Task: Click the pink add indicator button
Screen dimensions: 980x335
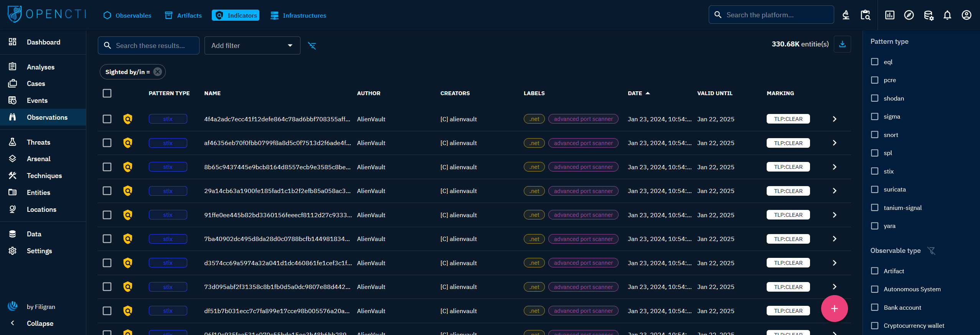Action: (x=834, y=309)
